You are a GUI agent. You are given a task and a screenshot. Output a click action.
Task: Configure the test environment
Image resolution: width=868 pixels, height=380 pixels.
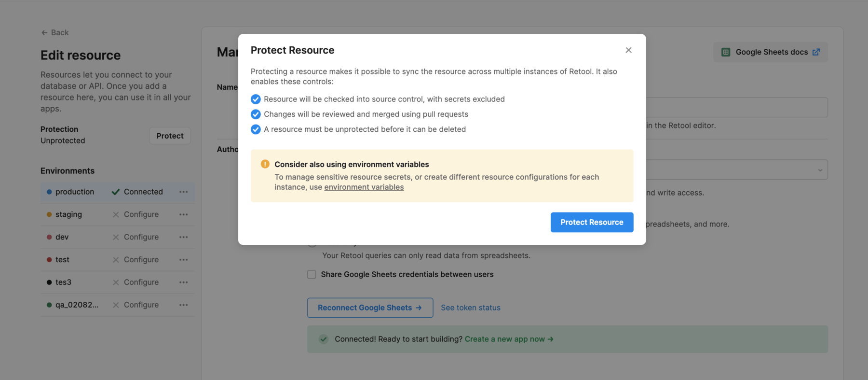(x=141, y=260)
